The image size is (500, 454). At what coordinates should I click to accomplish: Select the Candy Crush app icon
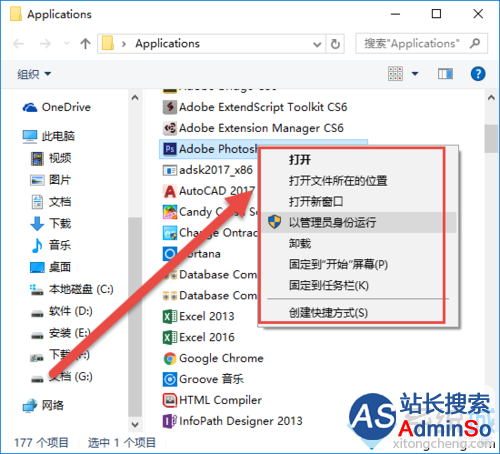coord(170,212)
